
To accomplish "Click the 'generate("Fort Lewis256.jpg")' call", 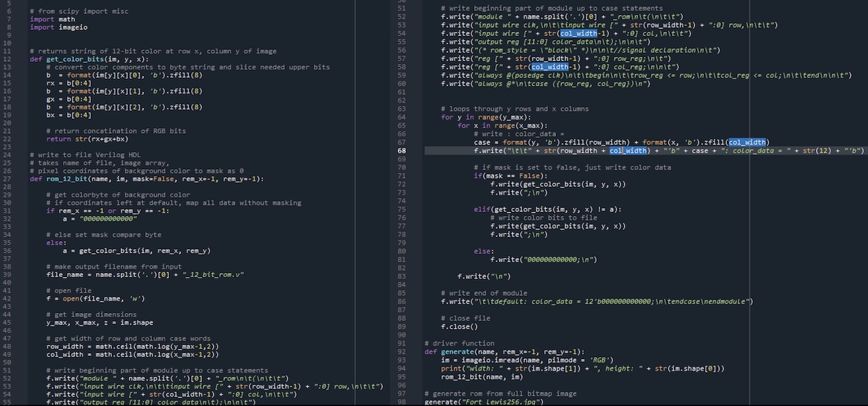I will pyautogui.click(x=484, y=402).
